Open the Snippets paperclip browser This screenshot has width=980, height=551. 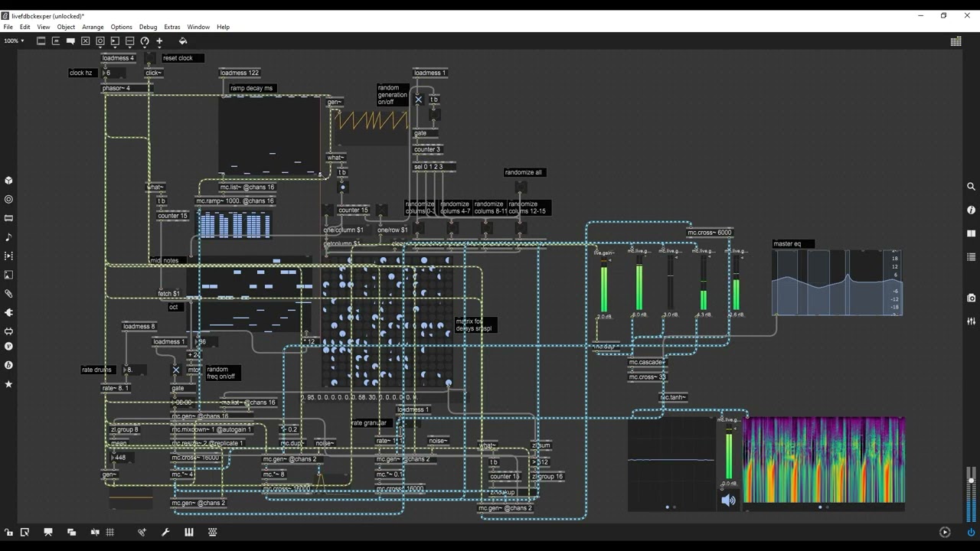(8, 294)
